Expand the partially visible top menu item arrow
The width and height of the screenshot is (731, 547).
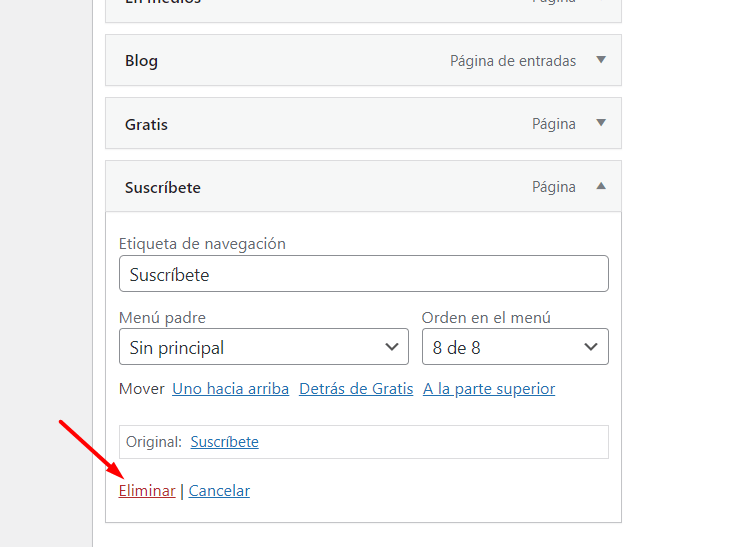pos(601,1)
